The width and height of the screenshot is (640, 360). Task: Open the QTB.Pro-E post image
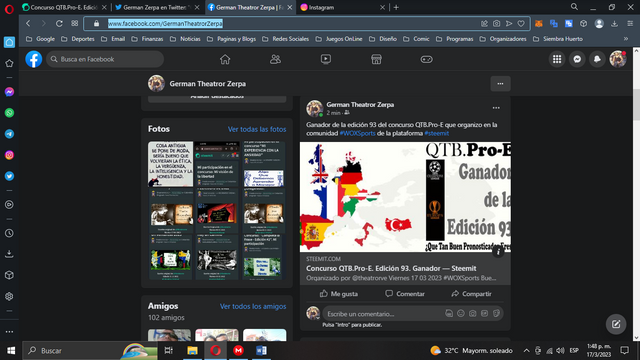point(405,197)
